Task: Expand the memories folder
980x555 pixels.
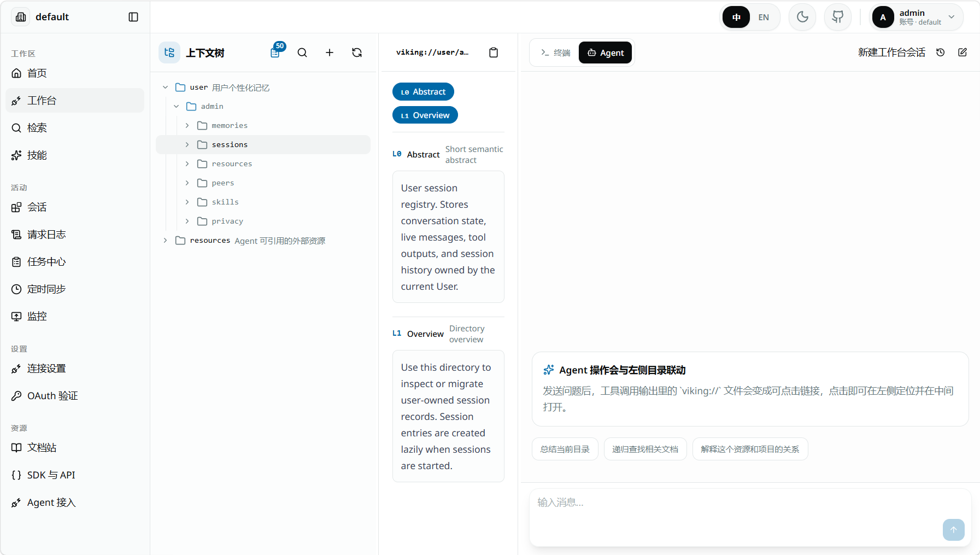Action: point(187,126)
